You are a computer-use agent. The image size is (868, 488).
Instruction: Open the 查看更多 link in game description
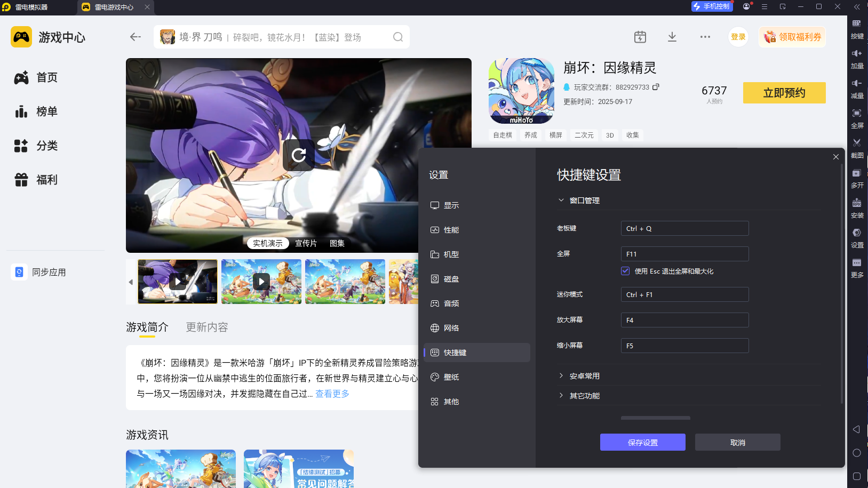[x=331, y=393]
